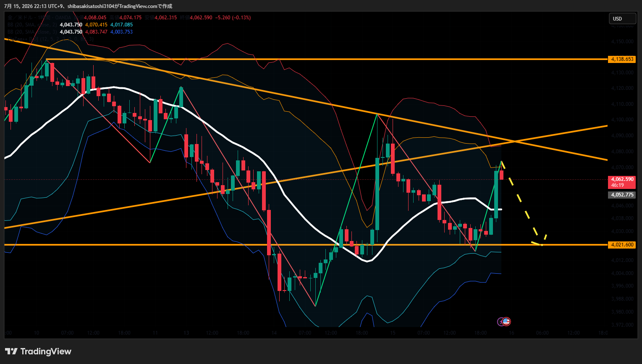The width and height of the screenshot is (642, 364).
Task: Click the 4,003.753 blue lower band value
Action: 121,32
